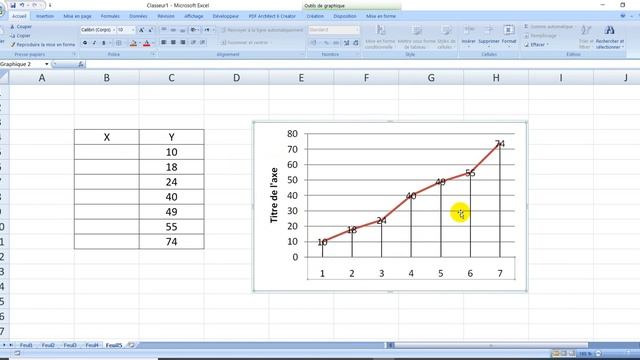Switch to the Affichage tab
640x360 pixels.
click(x=193, y=16)
